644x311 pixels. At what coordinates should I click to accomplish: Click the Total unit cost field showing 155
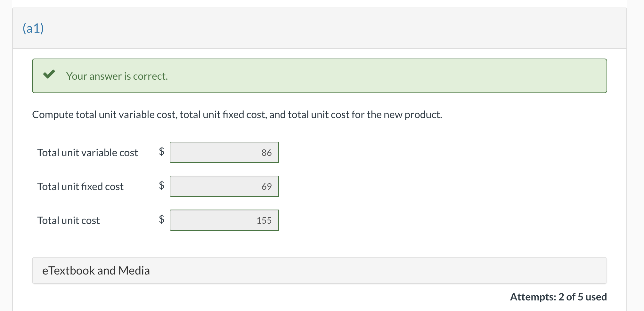click(x=224, y=220)
